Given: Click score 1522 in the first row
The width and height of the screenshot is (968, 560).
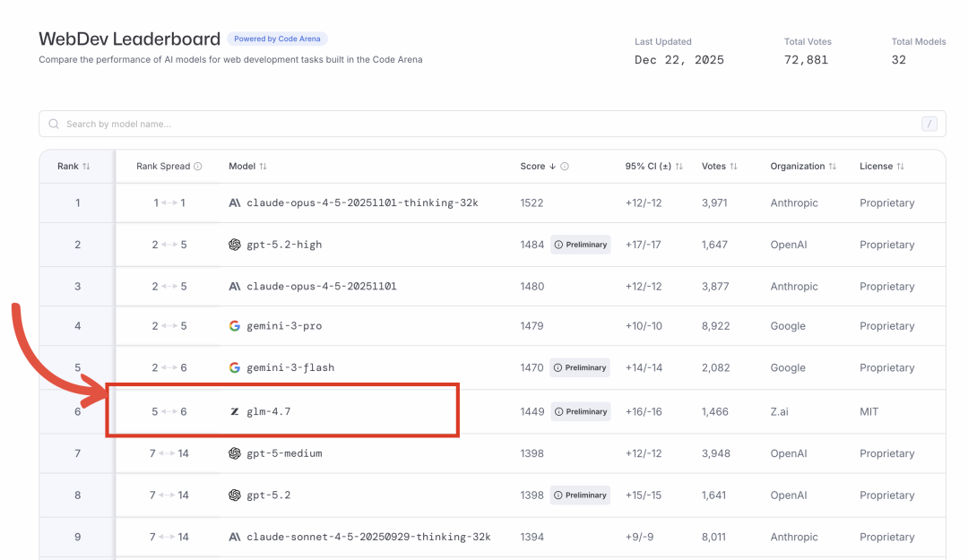Looking at the screenshot, I should pos(532,202).
